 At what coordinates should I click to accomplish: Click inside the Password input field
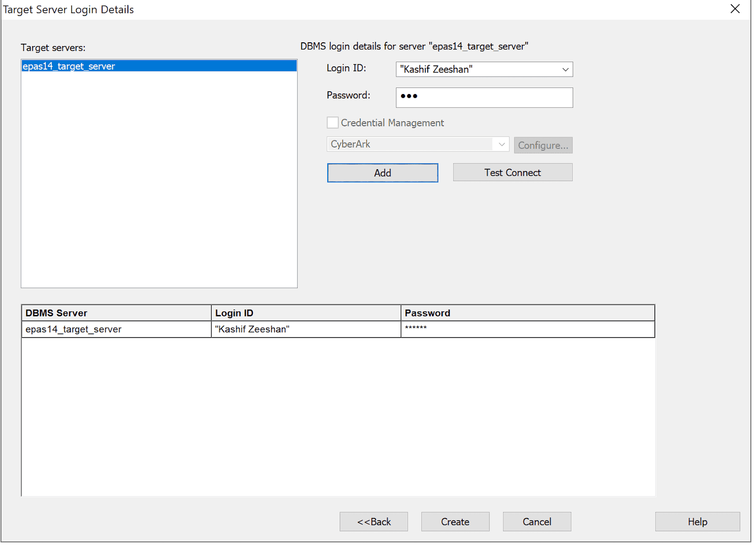tap(484, 97)
